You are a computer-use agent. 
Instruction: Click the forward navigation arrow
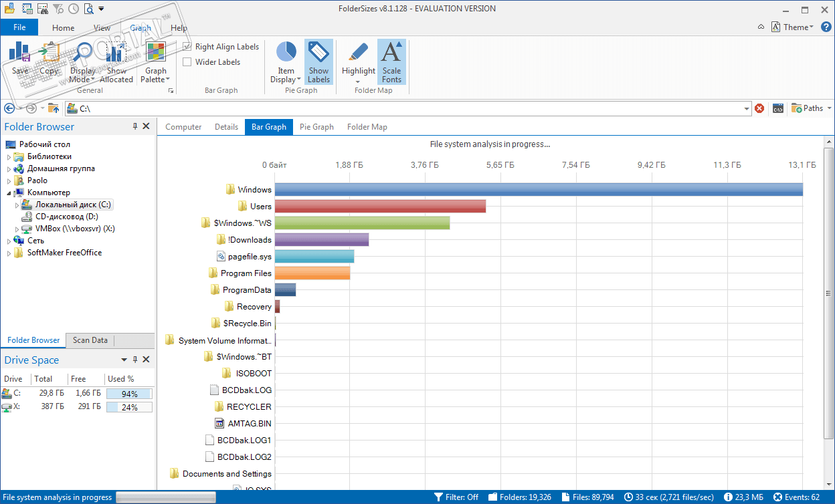(31, 108)
